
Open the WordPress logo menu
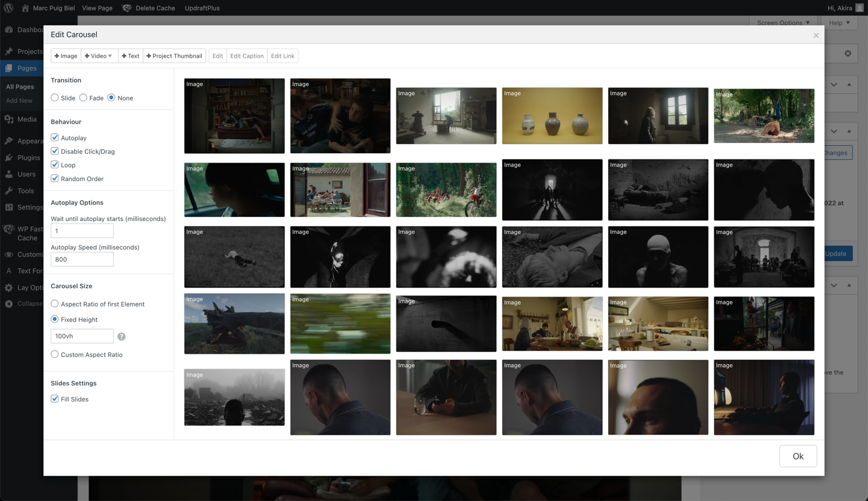coord(8,8)
